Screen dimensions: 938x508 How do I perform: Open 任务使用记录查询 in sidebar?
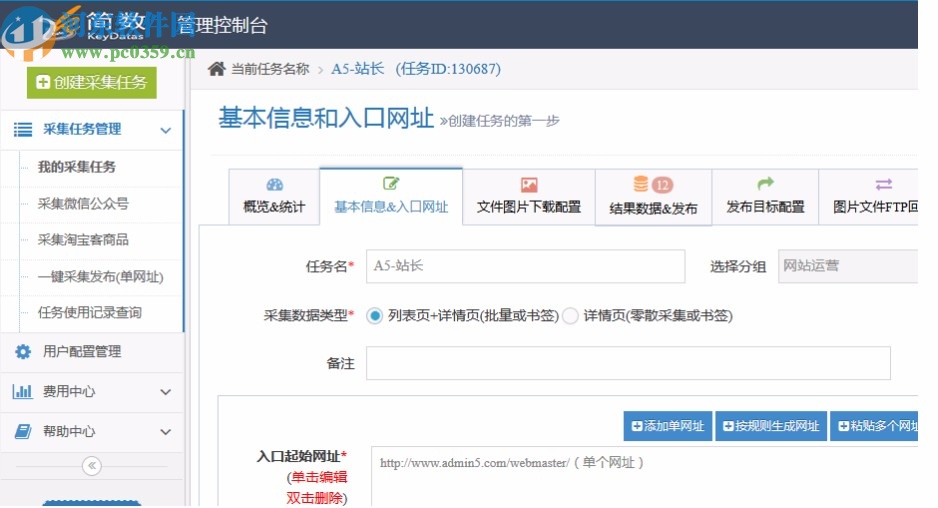[90, 312]
